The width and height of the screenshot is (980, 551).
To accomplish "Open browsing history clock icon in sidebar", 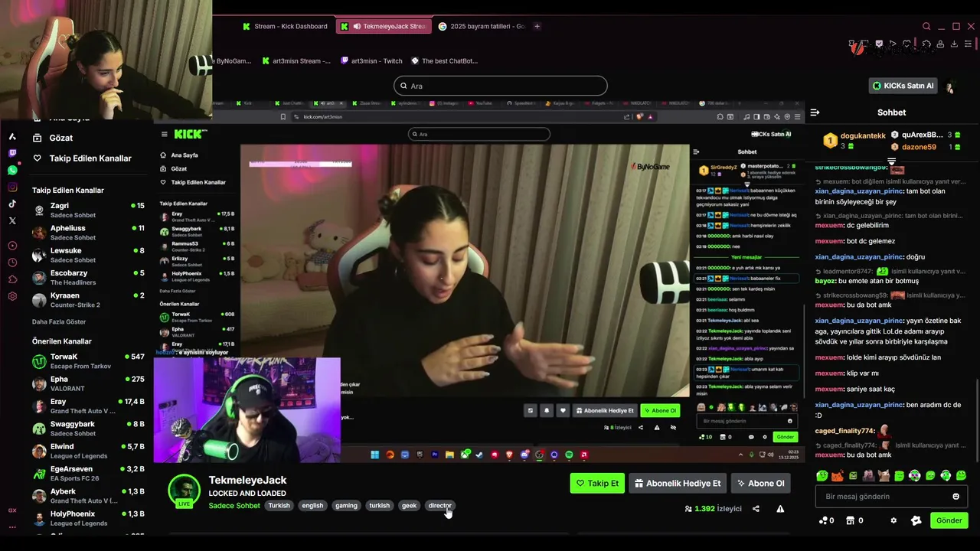I will coord(12,262).
